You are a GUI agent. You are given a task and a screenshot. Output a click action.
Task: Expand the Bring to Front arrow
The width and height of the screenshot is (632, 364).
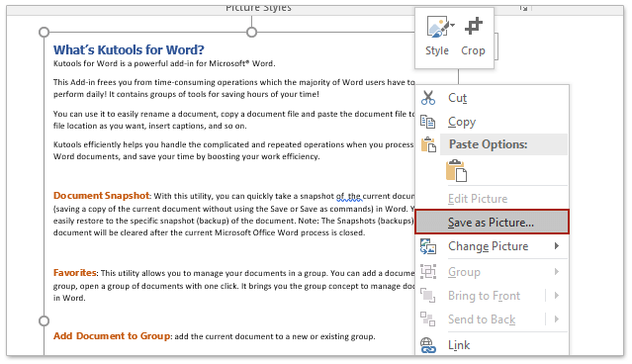tap(557, 296)
